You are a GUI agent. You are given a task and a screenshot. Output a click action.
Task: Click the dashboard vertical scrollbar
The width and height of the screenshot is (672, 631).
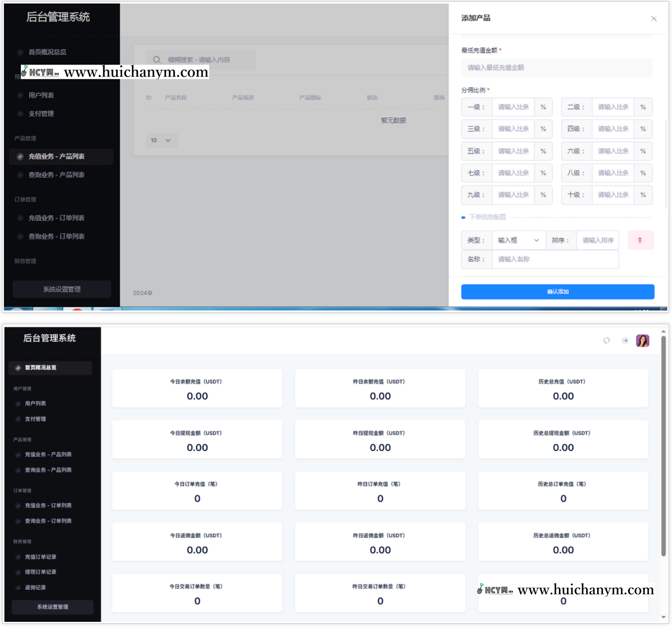663,444
